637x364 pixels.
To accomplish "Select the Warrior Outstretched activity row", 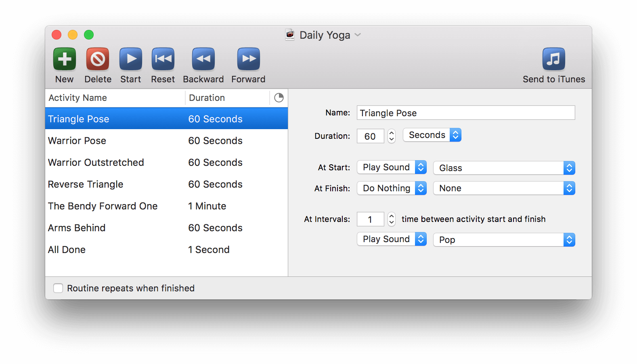I will (x=166, y=162).
